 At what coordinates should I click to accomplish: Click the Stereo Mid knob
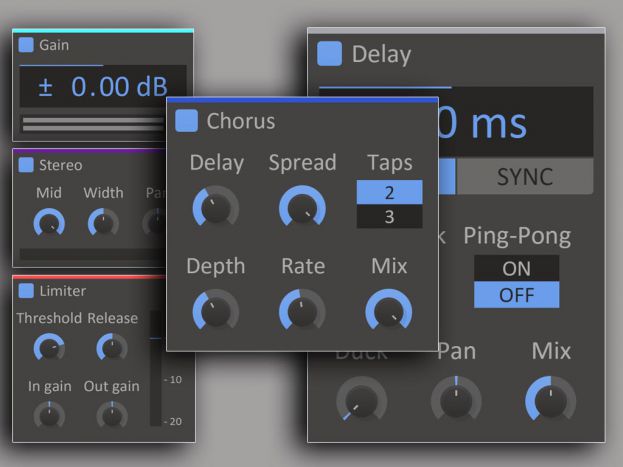click(x=48, y=223)
